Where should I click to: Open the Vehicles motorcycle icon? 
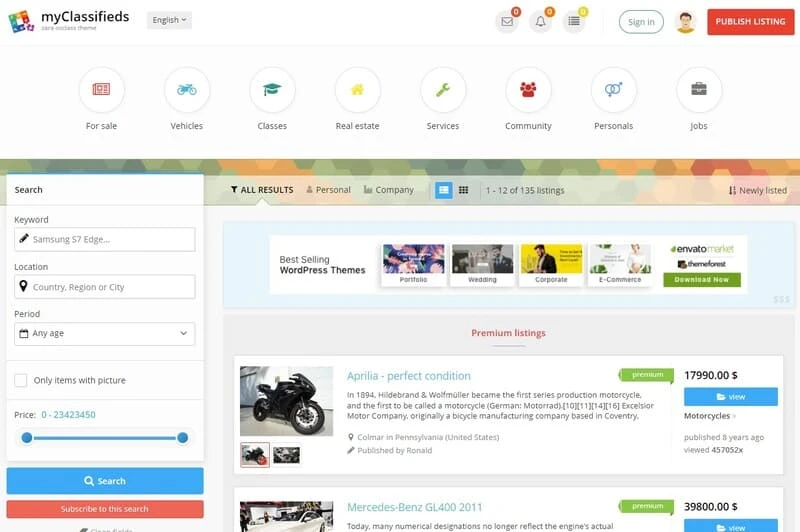(x=187, y=90)
